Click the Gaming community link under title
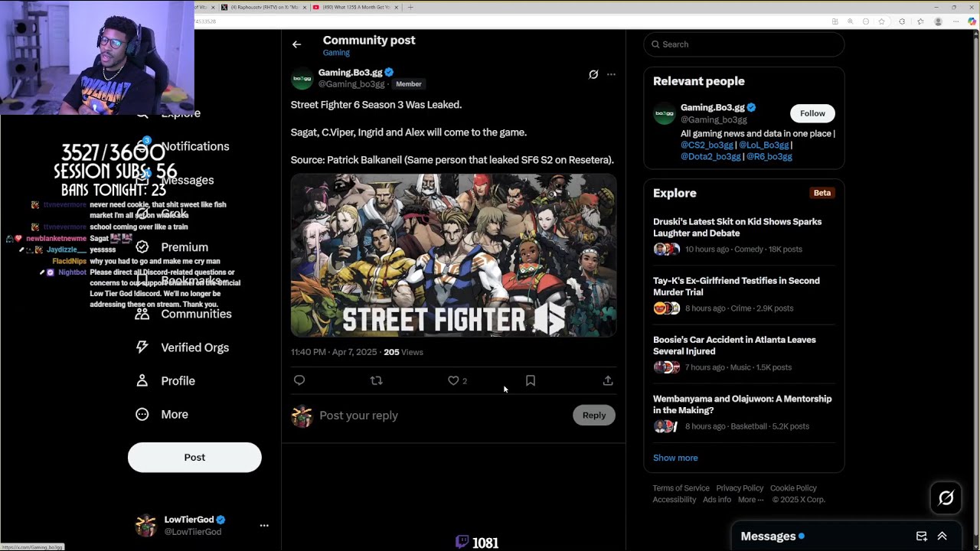980x551 pixels. click(x=336, y=53)
